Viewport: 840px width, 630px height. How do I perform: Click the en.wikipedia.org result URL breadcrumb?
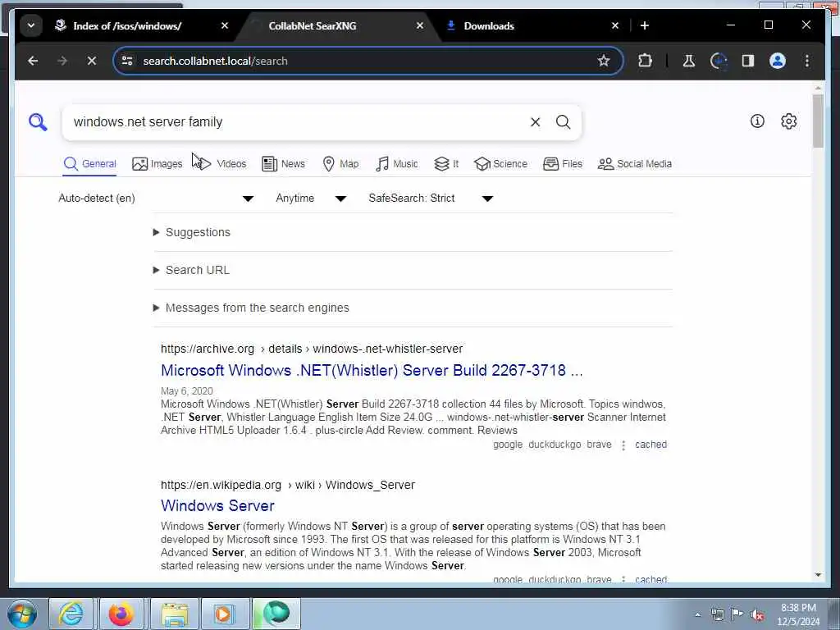click(288, 485)
